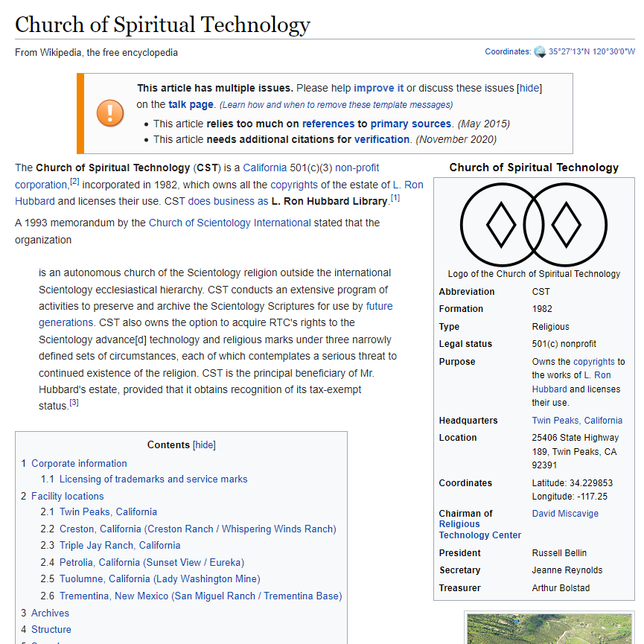Go to Corporate information section
This screenshot has width=644, height=644.
(79, 463)
